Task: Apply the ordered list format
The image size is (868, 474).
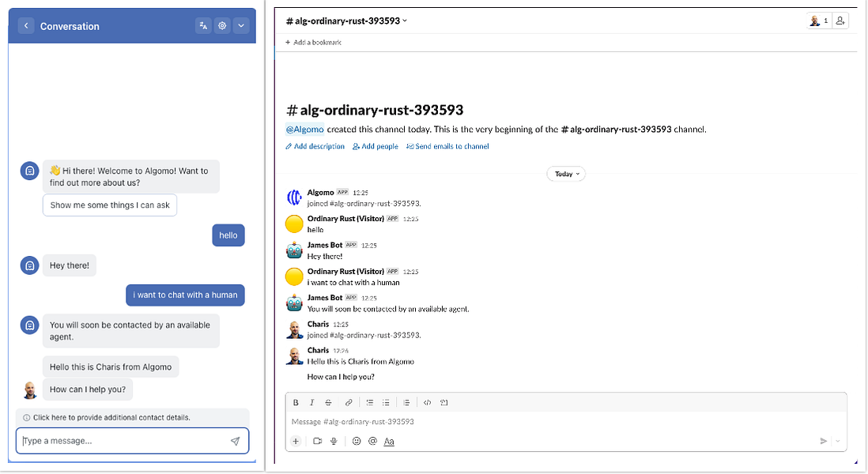Action: pos(370,403)
